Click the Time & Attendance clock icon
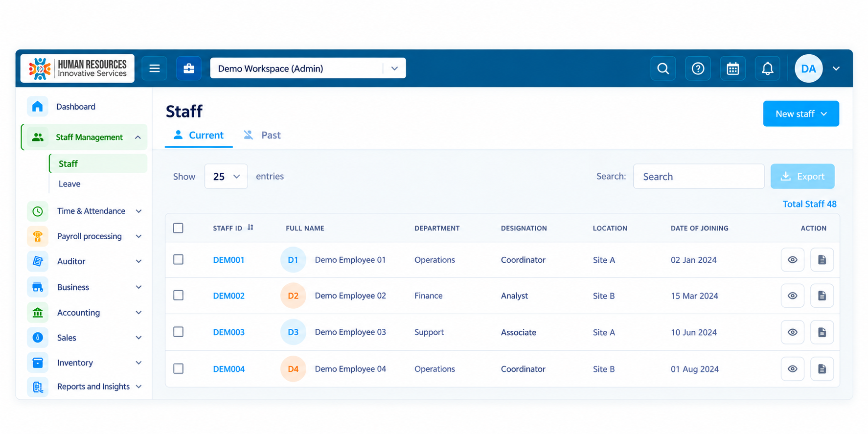The width and height of the screenshot is (868, 434). tap(38, 211)
